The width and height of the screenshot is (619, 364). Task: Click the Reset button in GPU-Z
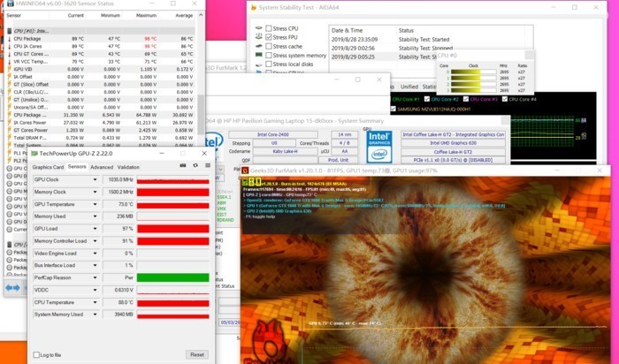point(197,354)
